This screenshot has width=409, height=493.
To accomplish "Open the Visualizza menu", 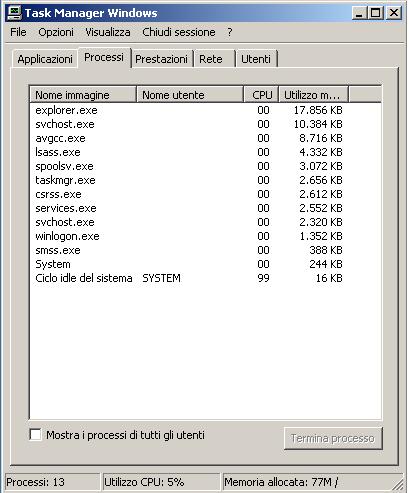I will 108,32.
